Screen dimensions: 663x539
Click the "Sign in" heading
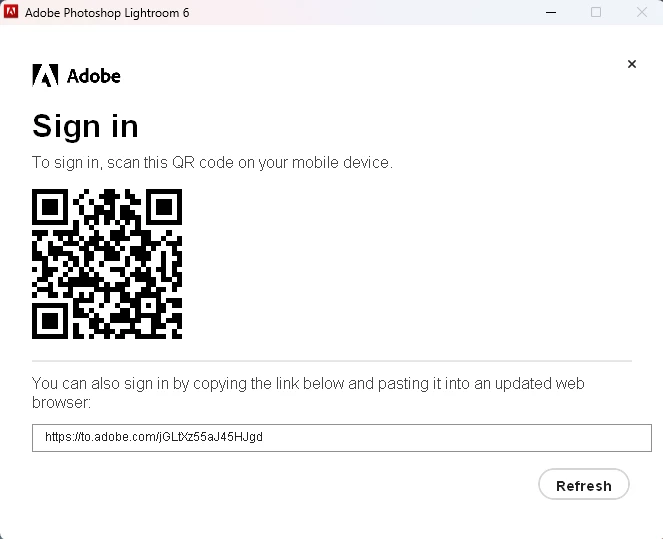pyautogui.click(x=85, y=126)
